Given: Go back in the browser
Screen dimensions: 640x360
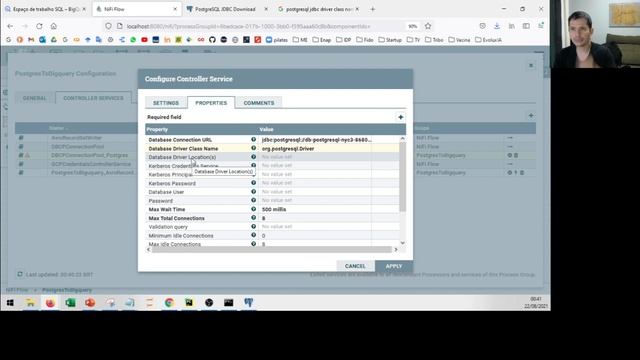Looking at the screenshot, I should coord(10,26).
